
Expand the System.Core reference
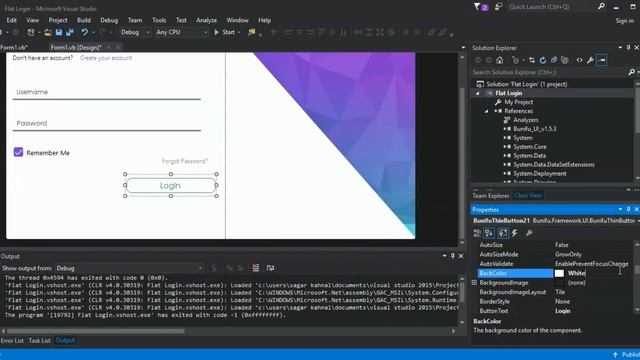tap(504, 147)
